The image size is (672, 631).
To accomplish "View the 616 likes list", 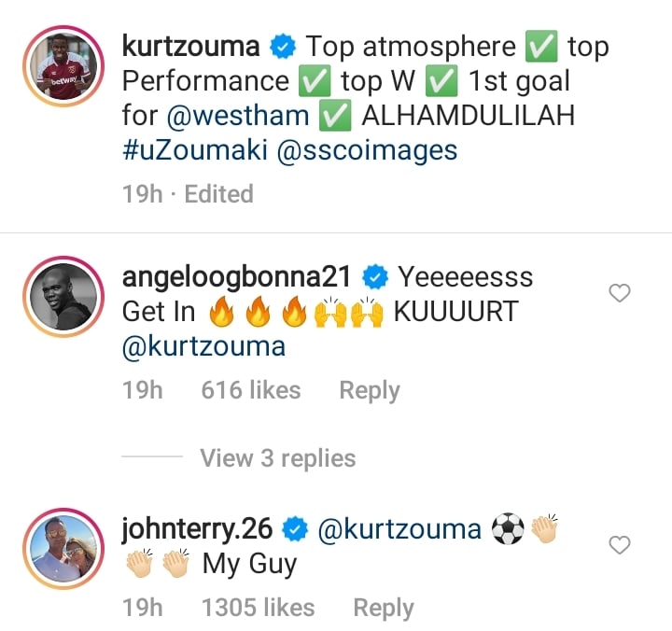I will 251,390.
